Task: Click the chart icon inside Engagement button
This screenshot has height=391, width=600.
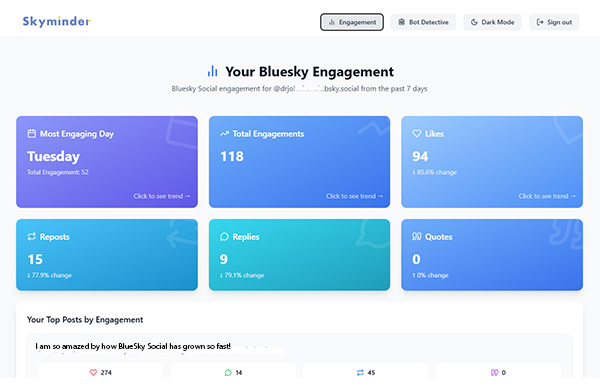Action: (x=332, y=22)
